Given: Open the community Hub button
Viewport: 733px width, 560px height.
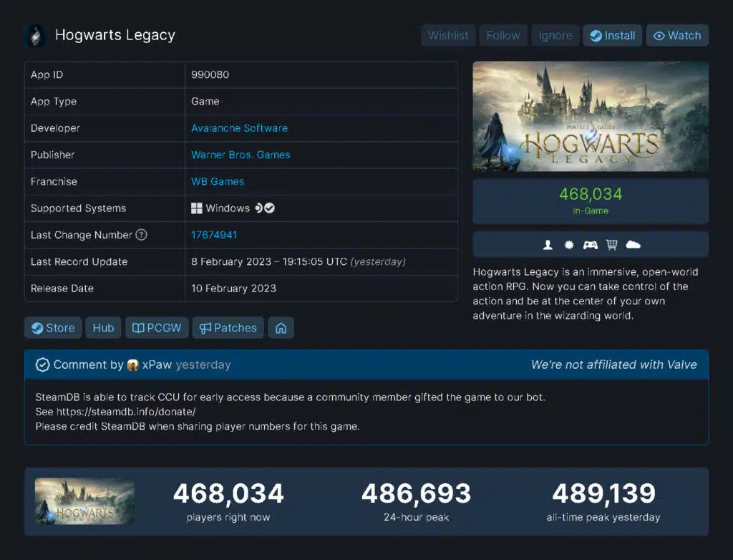Looking at the screenshot, I should coord(103,328).
